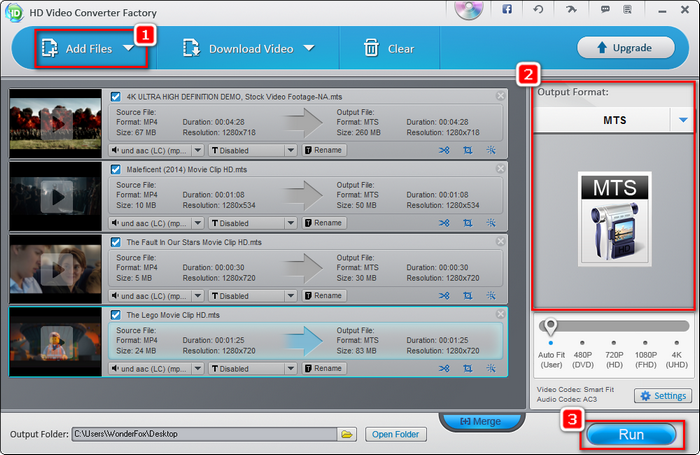Image resolution: width=700 pixels, height=455 pixels.
Task: Click the Output Folder path field
Action: (x=204, y=434)
